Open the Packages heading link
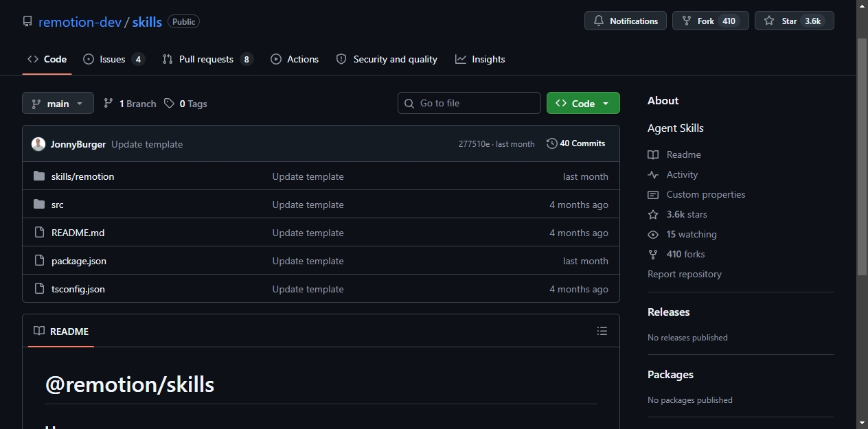868x429 pixels. [670, 374]
